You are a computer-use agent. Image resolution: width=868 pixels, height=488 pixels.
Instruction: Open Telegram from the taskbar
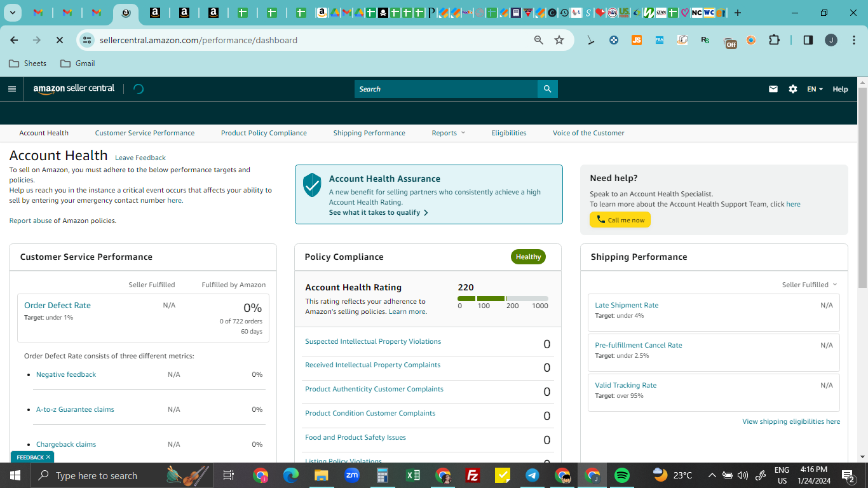tap(532, 475)
